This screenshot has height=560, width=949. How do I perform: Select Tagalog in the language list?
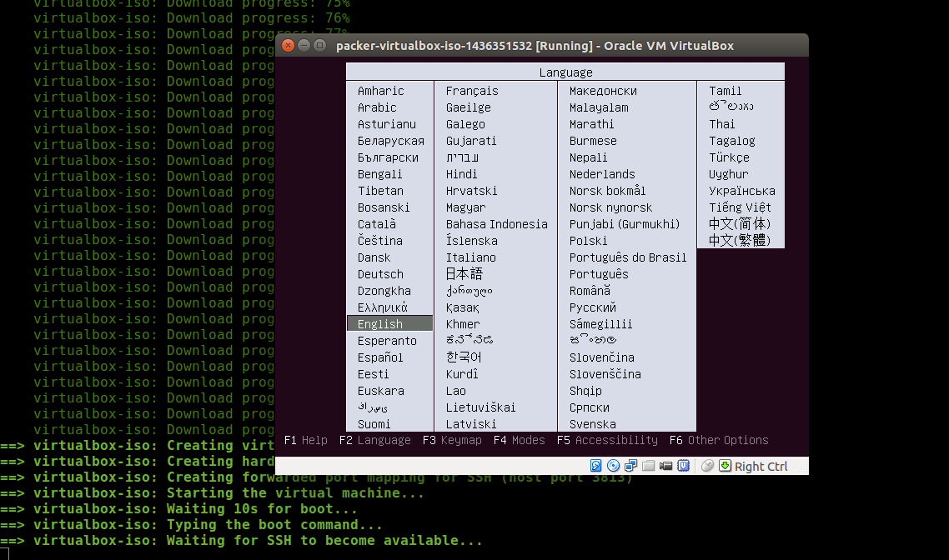[731, 142]
